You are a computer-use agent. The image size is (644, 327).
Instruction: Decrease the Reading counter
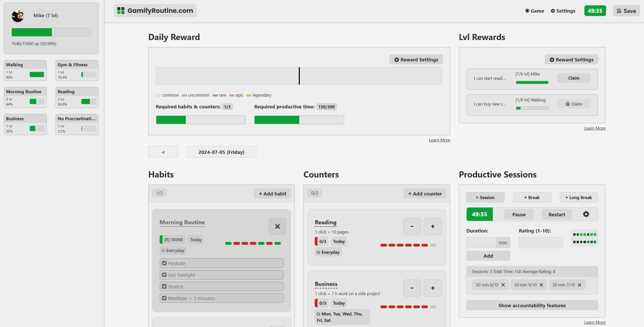[412, 226]
